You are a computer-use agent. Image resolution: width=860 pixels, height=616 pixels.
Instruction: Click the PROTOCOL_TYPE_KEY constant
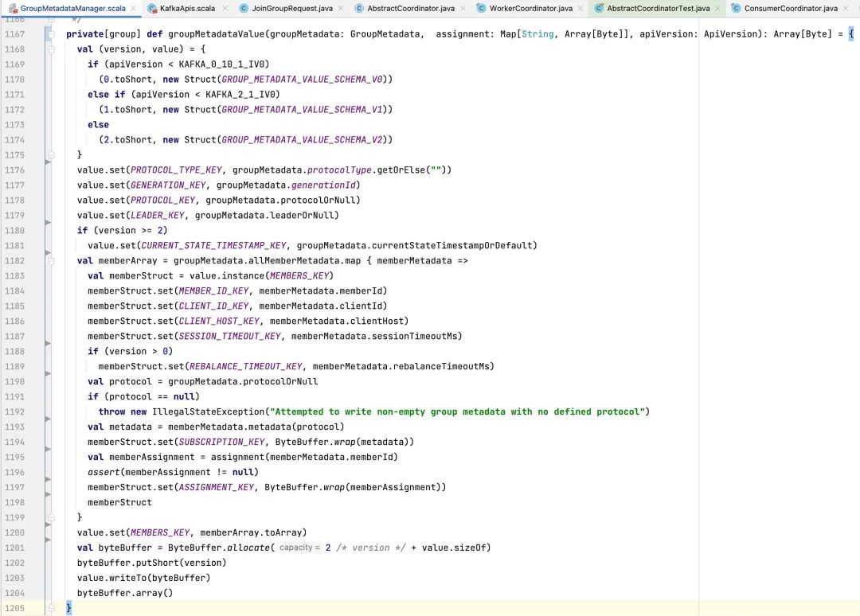pyautogui.click(x=176, y=170)
